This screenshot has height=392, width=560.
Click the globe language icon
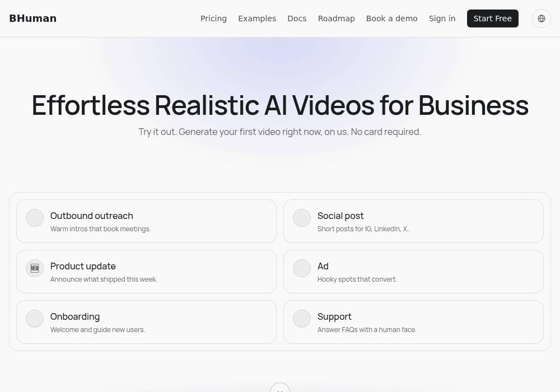[542, 18]
